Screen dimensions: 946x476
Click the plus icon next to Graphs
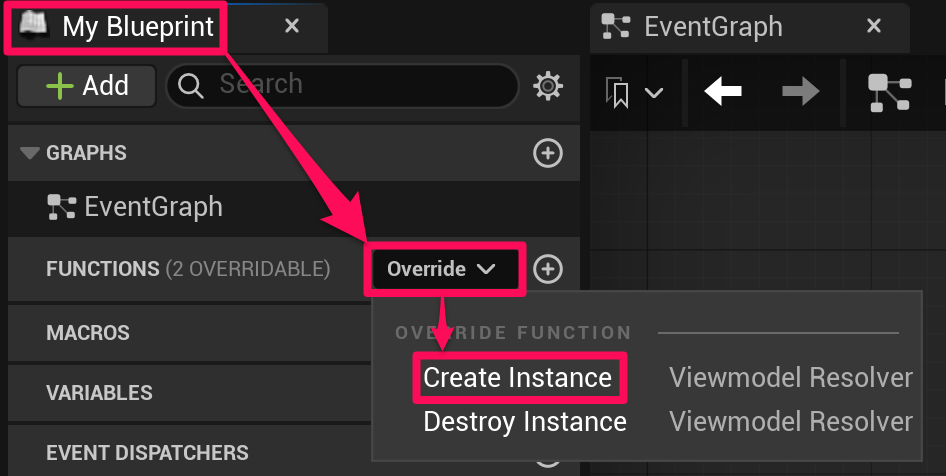548,153
